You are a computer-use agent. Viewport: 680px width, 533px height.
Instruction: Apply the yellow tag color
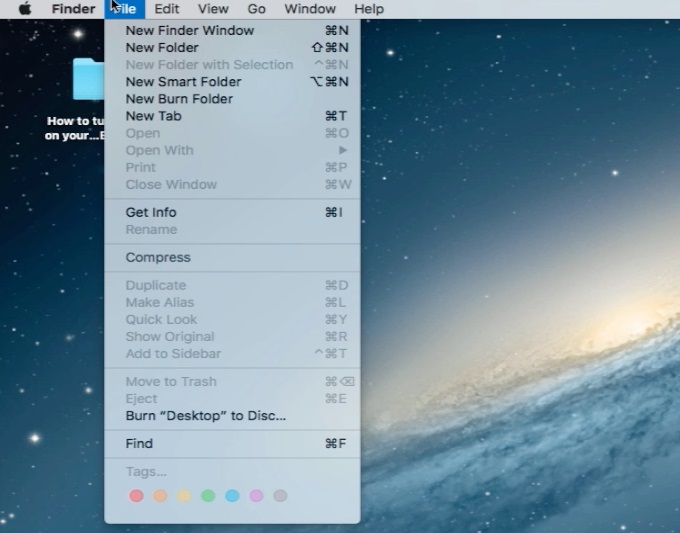click(184, 496)
